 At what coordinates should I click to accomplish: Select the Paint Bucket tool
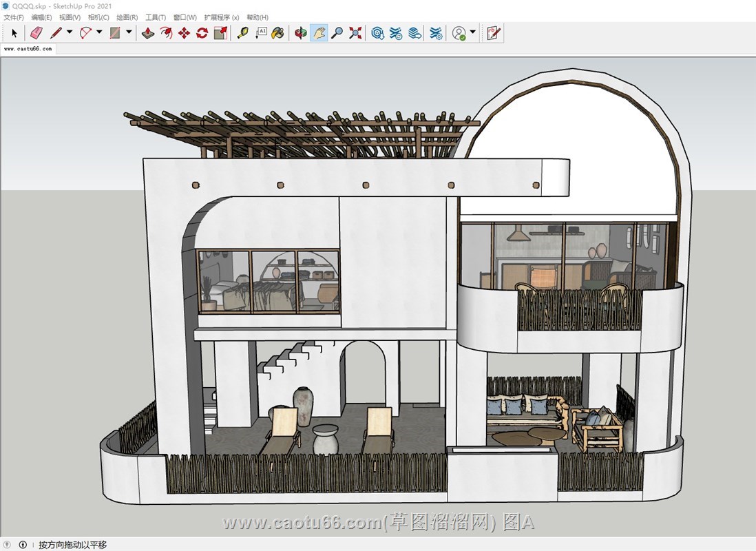click(277, 33)
